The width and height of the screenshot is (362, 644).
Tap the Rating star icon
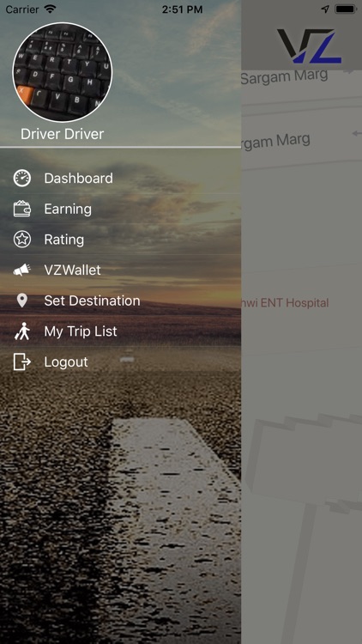click(x=22, y=240)
